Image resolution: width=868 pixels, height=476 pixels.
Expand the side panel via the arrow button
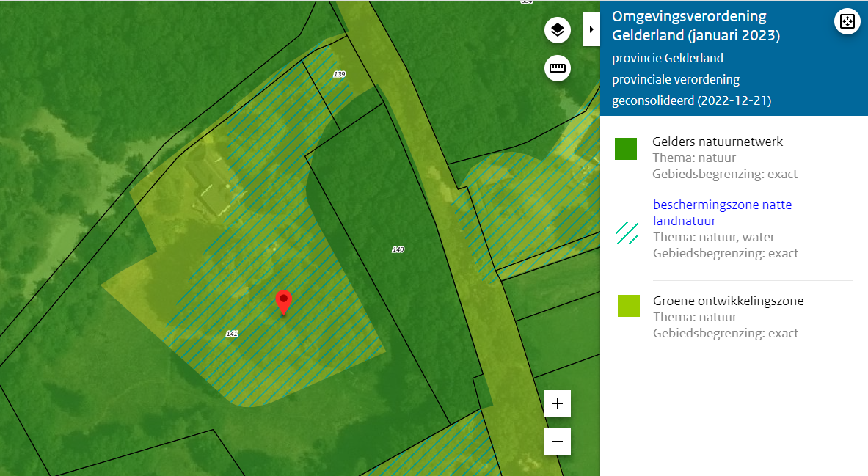point(591,29)
